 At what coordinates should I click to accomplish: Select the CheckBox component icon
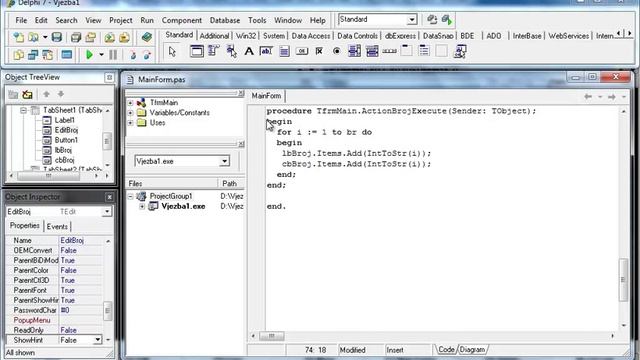[319, 51]
